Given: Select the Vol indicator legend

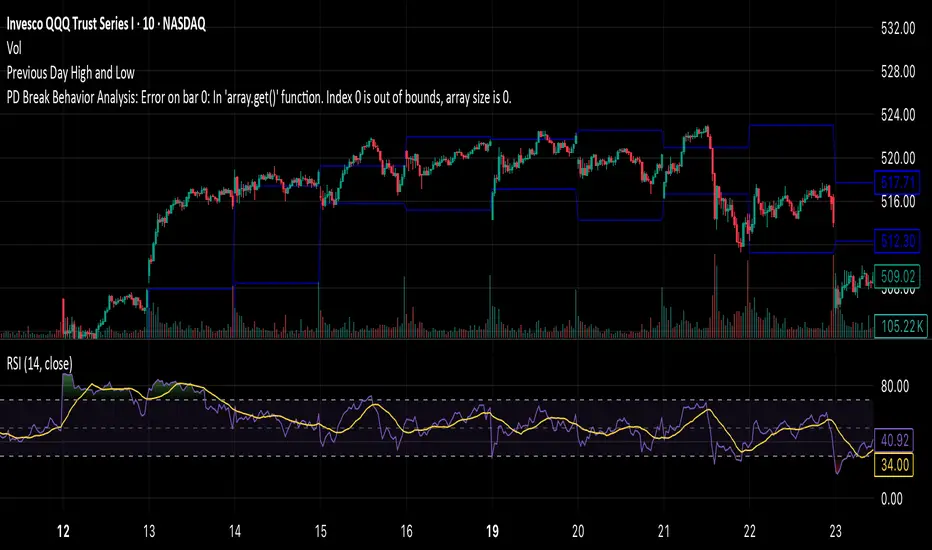Looking at the screenshot, I should coord(14,48).
